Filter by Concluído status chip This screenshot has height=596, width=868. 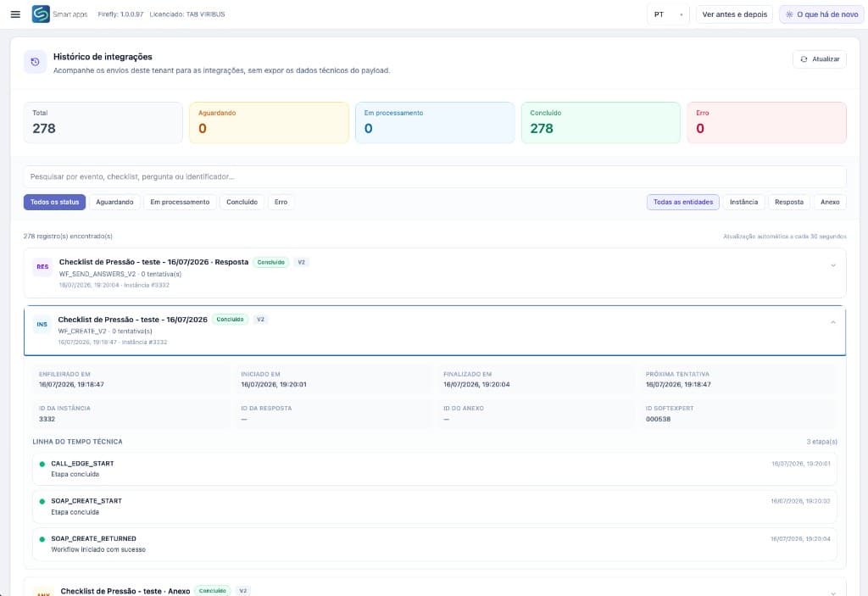(242, 202)
